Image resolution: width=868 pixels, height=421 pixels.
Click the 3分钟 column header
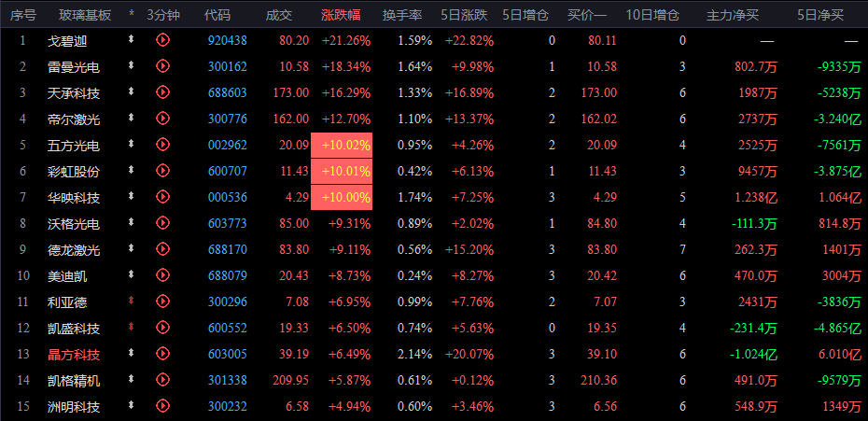point(163,15)
